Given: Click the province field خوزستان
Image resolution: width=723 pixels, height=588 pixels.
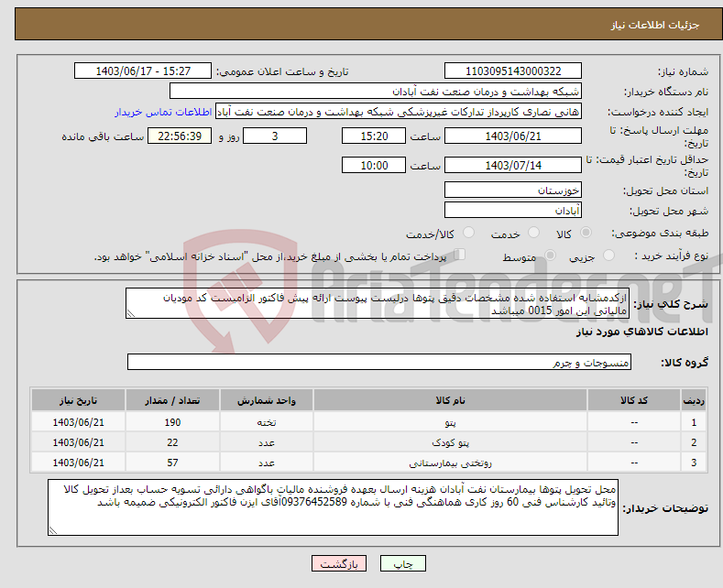Looking at the screenshot, I should pos(513,190).
